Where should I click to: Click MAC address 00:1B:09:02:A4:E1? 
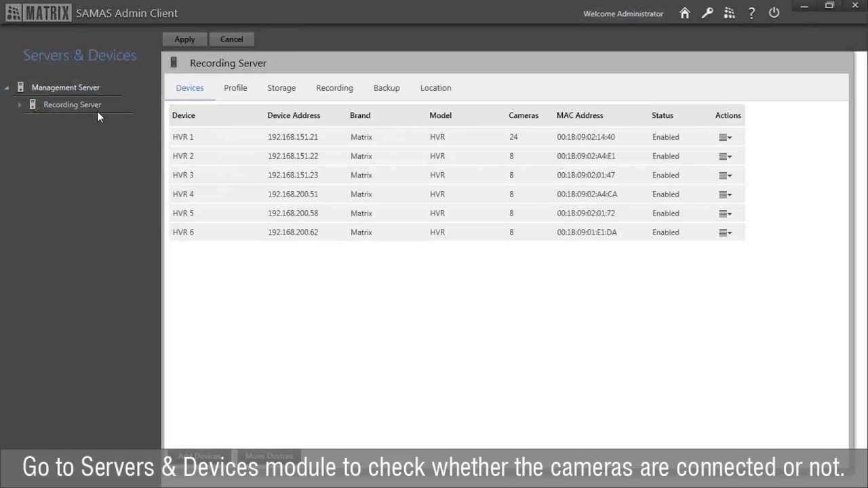[x=587, y=156]
